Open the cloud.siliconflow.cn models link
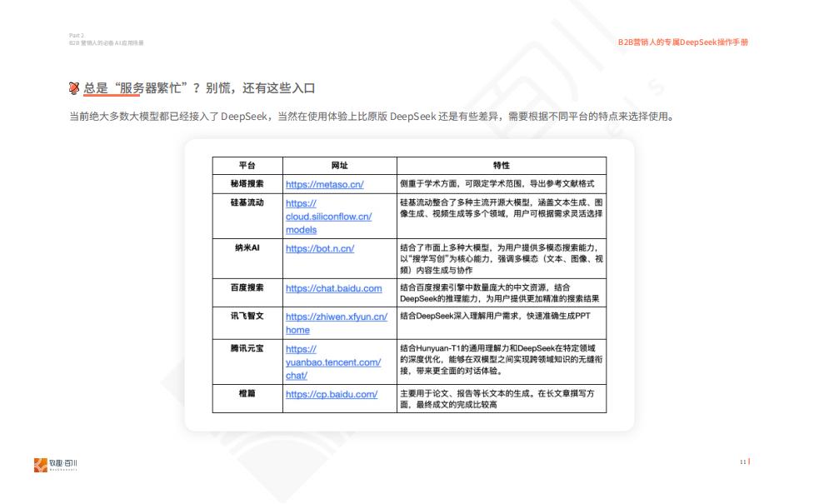 (x=328, y=217)
